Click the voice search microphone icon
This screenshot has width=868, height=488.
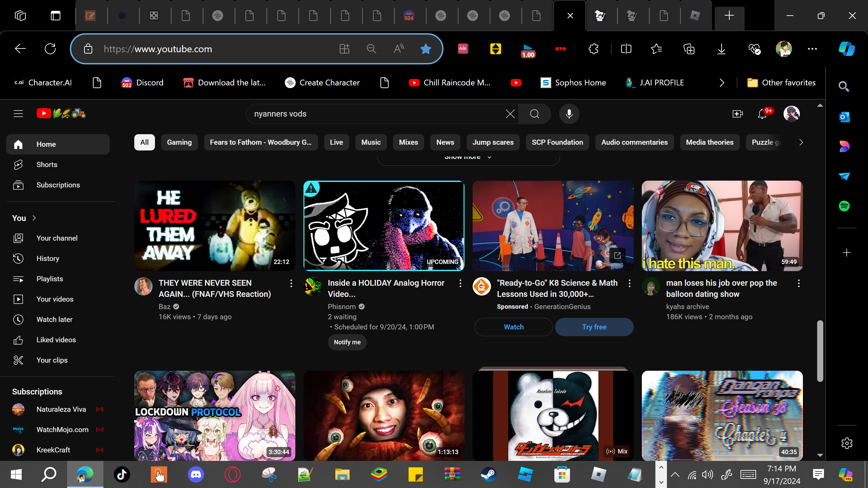(x=569, y=114)
